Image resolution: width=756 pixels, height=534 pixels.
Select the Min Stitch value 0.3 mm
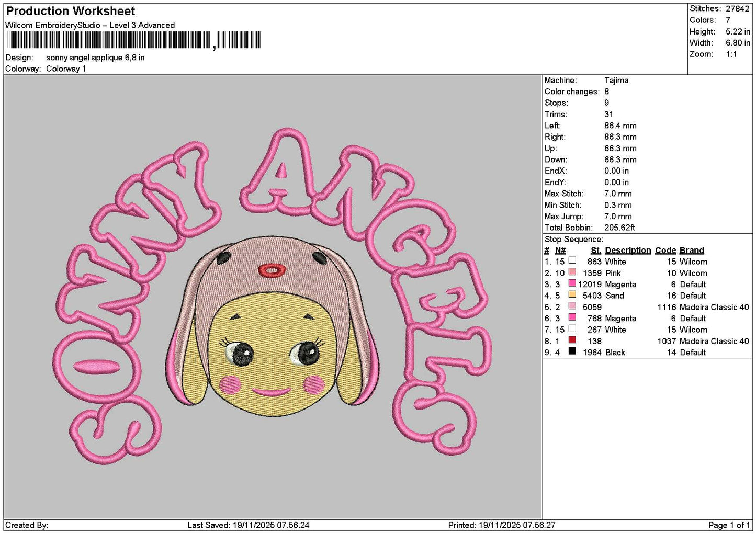click(x=618, y=205)
